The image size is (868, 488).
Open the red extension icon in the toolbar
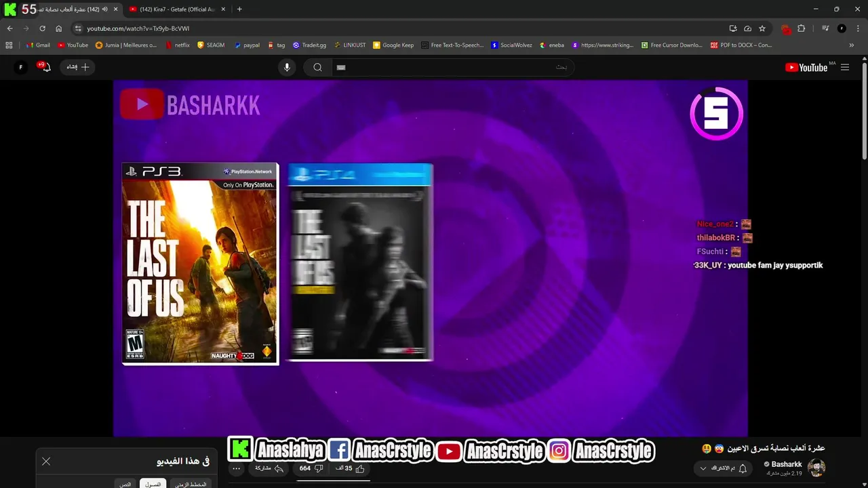786,29
